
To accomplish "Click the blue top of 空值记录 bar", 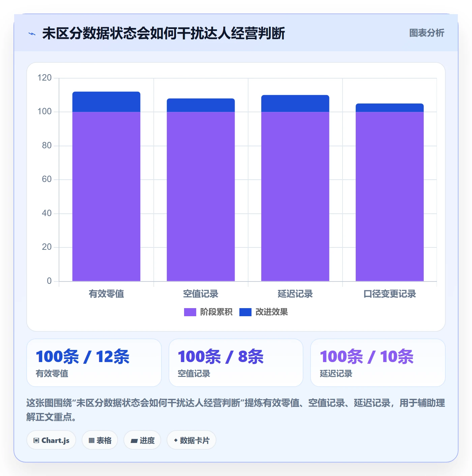I will tap(201, 105).
